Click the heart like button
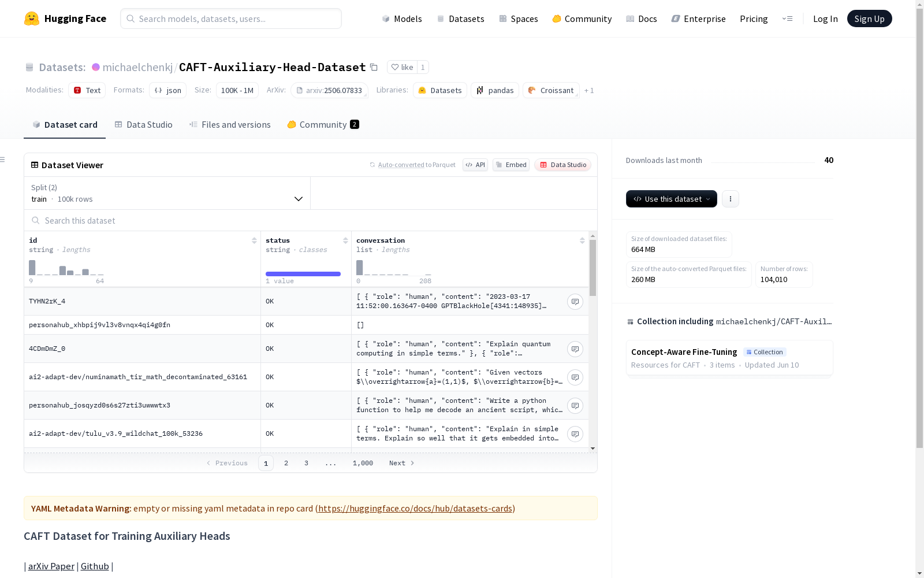The image size is (924, 578). 402,67
